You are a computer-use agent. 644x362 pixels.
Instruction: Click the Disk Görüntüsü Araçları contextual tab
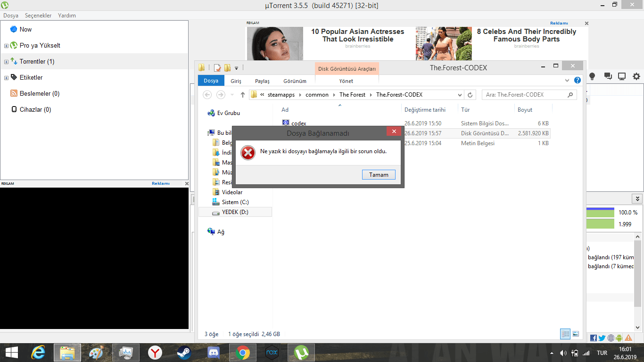347,69
